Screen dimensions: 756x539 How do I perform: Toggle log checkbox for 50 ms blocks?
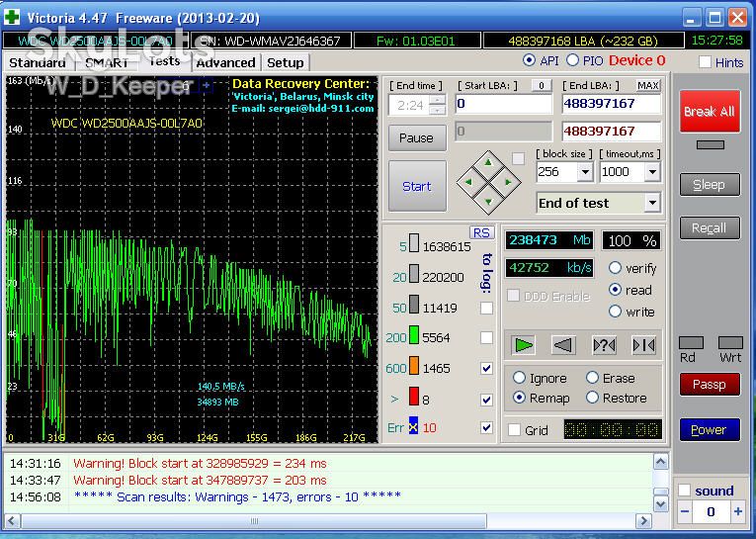(x=487, y=308)
